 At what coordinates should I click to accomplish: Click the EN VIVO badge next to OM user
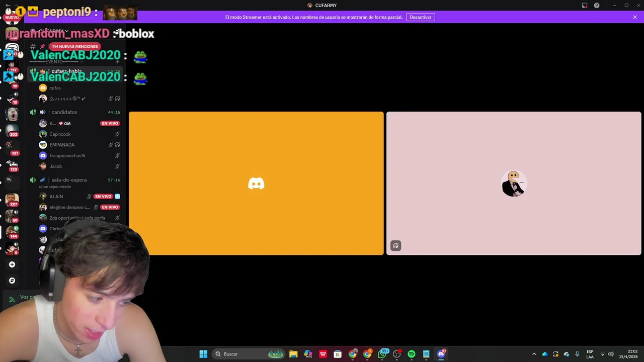[110, 123]
